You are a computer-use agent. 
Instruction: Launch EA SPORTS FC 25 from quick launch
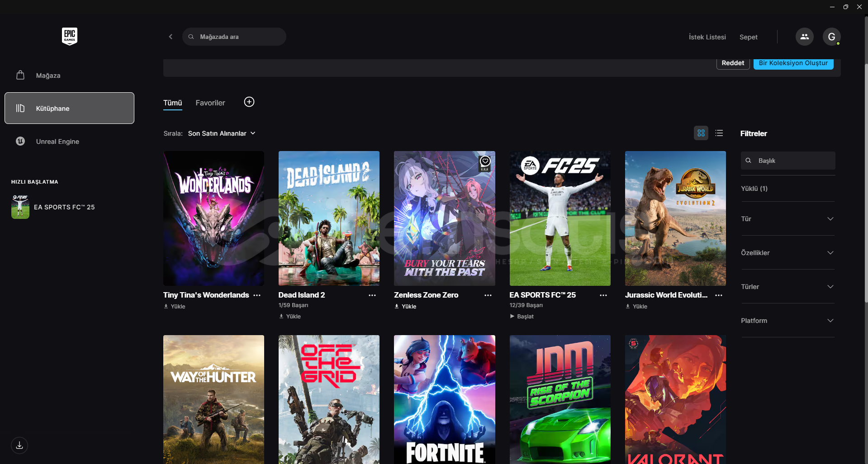(53, 207)
